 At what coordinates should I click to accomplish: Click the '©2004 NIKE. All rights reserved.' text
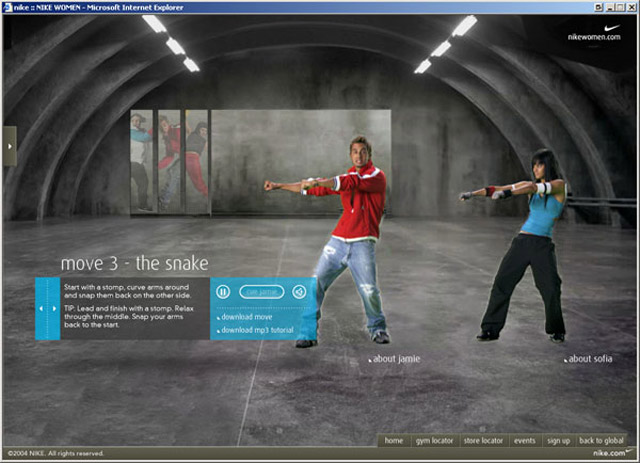56,453
